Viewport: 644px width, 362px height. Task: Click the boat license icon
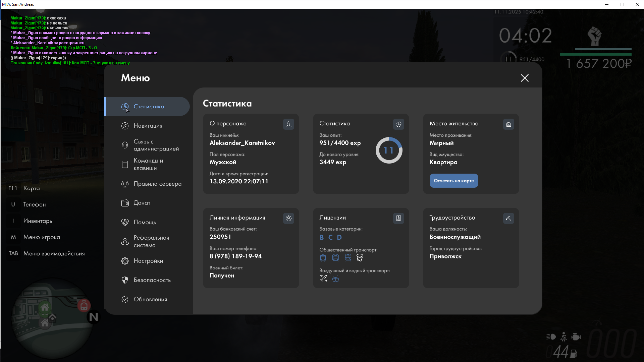[x=335, y=279]
